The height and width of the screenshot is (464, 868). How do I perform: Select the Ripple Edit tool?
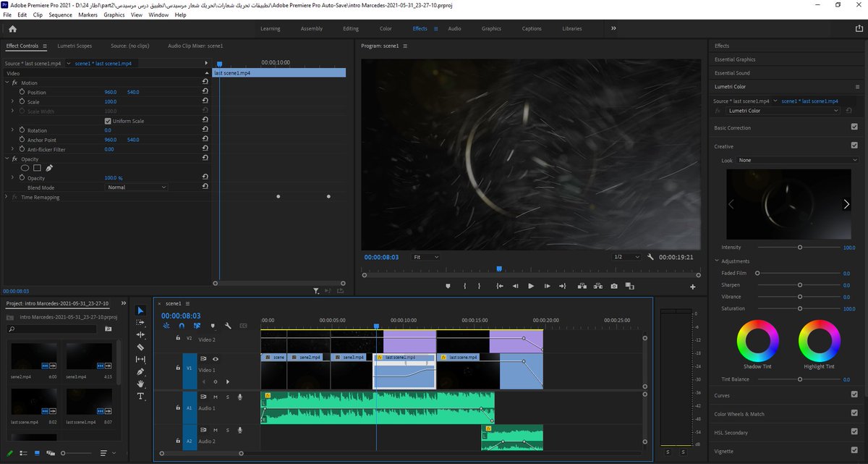[140, 335]
